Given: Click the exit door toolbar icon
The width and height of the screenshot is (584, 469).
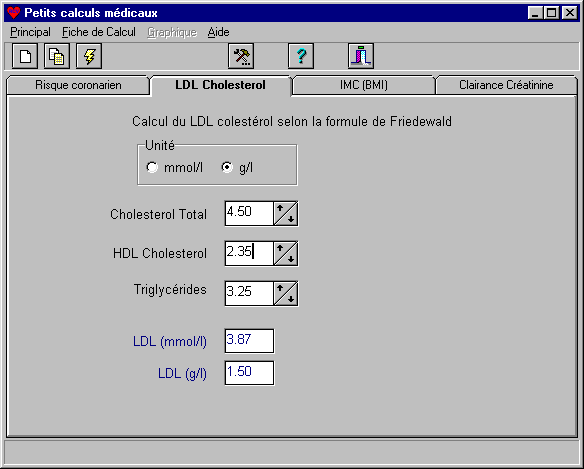Looking at the screenshot, I should (361, 56).
